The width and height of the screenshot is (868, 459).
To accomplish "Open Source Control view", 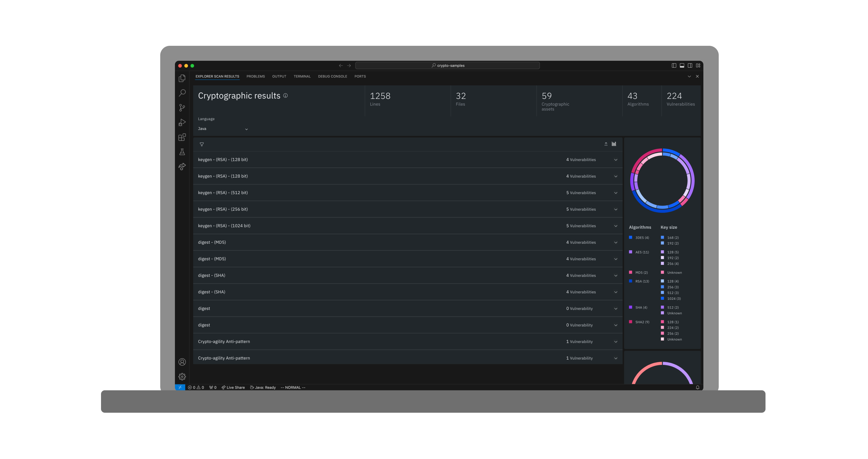I will click(182, 108).
